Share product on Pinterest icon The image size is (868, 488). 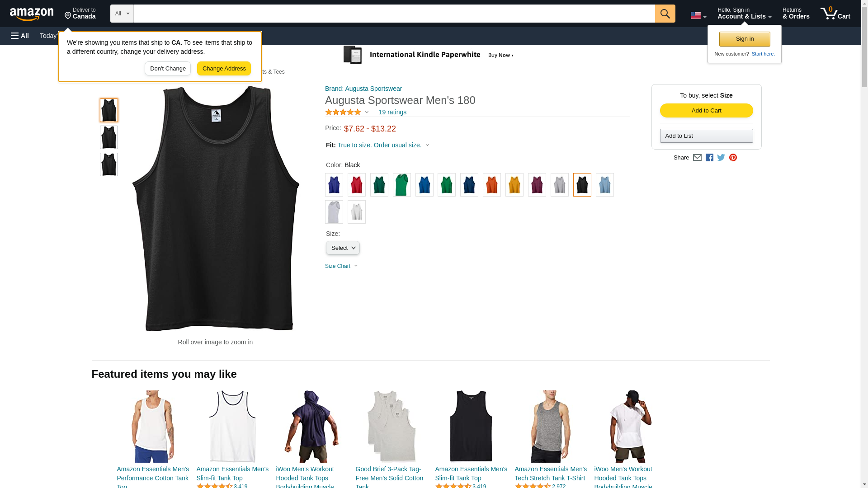tap(733, 157)
